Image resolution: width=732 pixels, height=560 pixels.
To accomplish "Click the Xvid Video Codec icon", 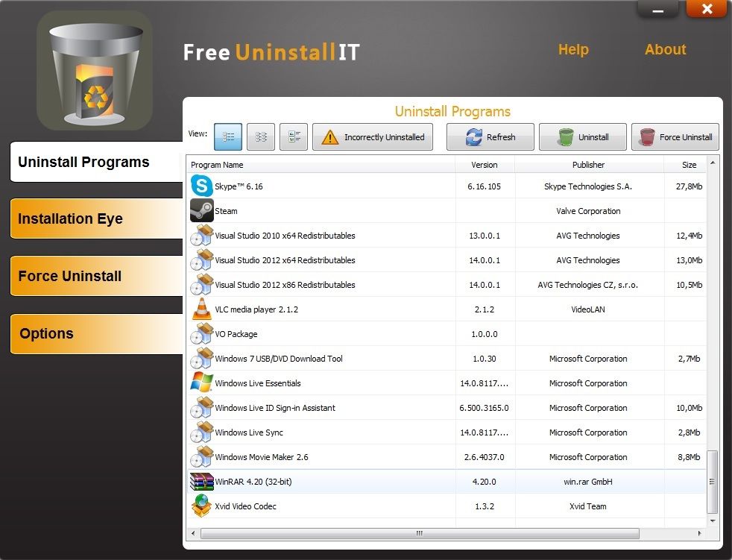I will pyautogui.click(x=202, y=506).
